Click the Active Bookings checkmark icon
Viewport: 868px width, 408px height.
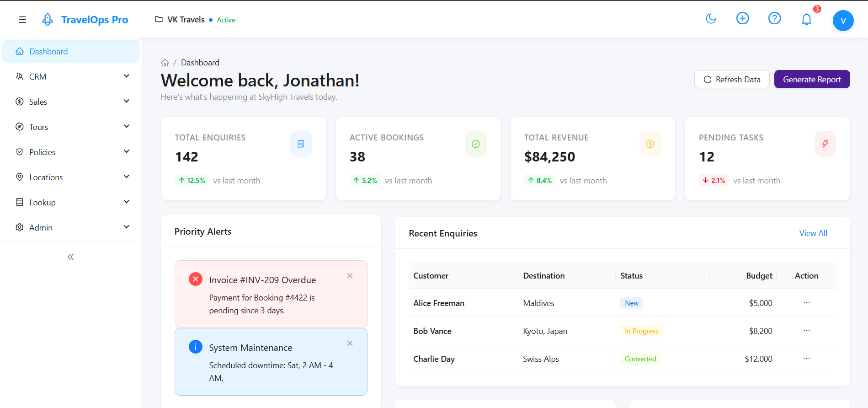point(476,144)
